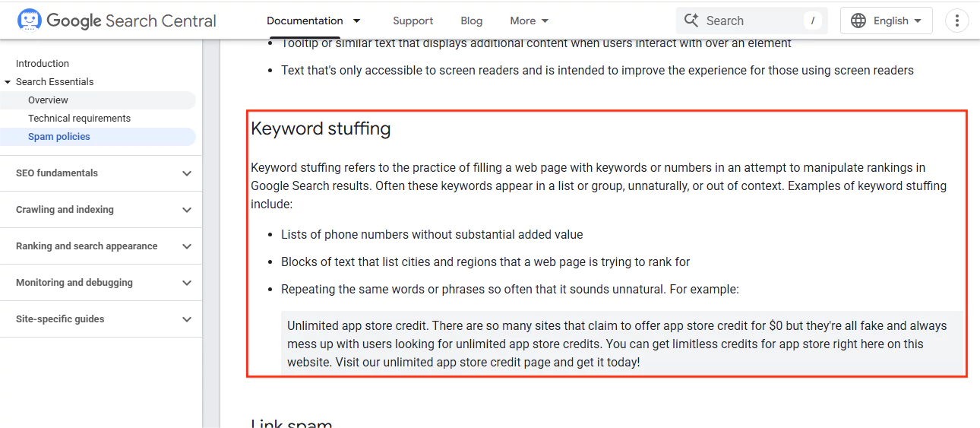
Task: Open the three-dot overflow menu
Action: point(956,21)
